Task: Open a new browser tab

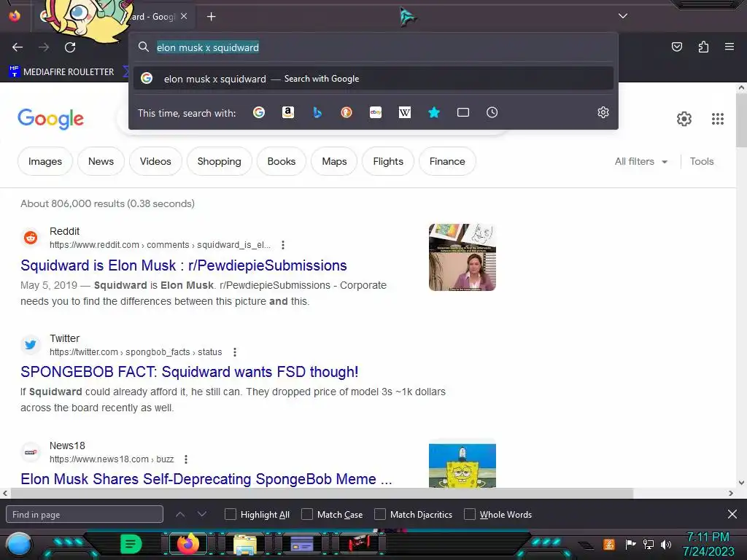Action: point(211,17)
